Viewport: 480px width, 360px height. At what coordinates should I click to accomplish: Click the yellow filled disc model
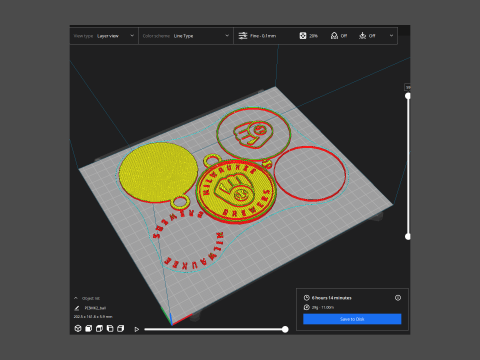pos(158,173)
